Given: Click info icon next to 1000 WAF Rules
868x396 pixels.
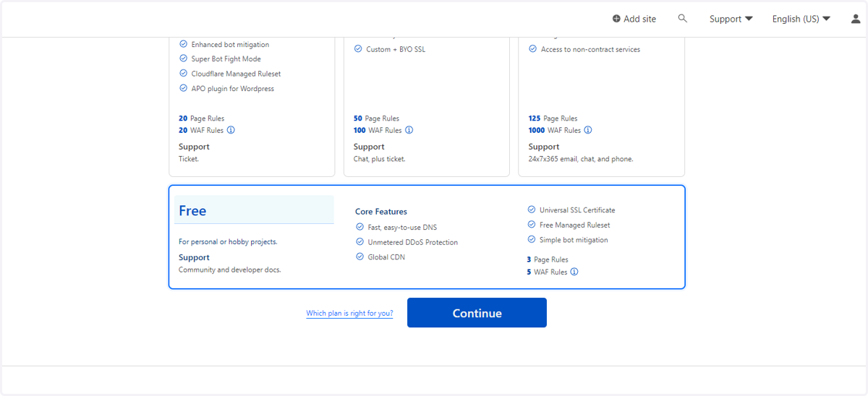Looking at the screenshot, I should (x=588, y=130).
